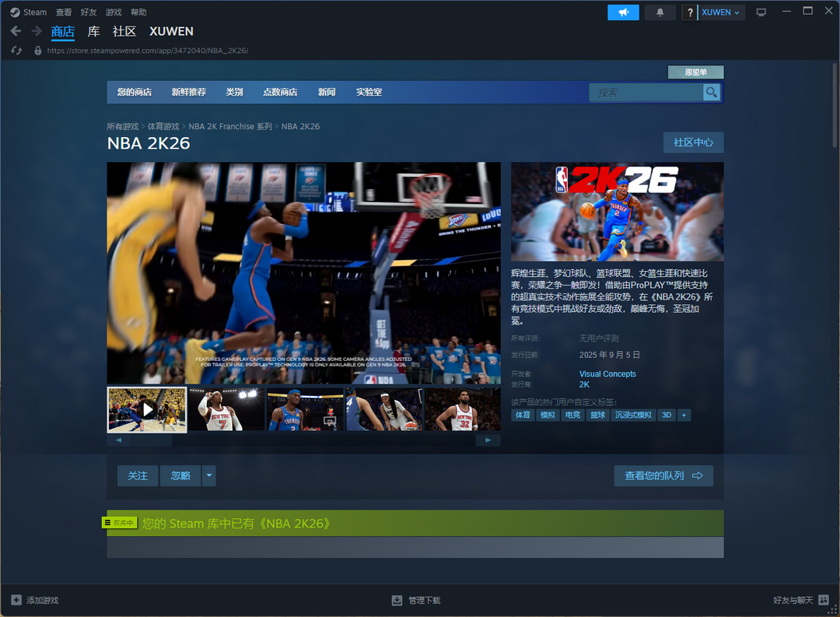Click the lock icon beside the URL
The height and width of the screenshot is (617, 840).
[37, 51]
